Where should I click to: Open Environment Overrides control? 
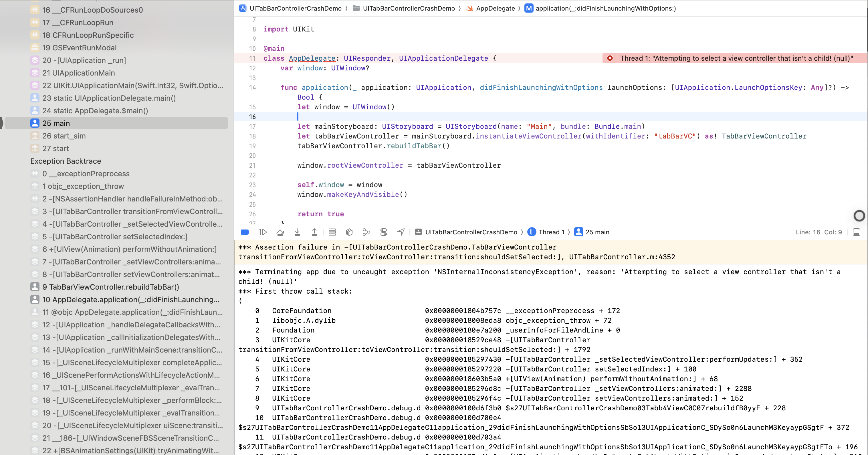click(x=383, y=232)
